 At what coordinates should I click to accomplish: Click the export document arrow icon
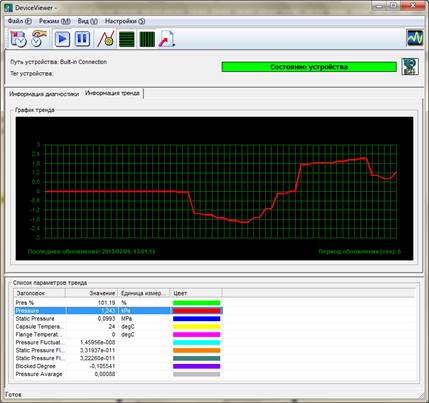(167, 39)
